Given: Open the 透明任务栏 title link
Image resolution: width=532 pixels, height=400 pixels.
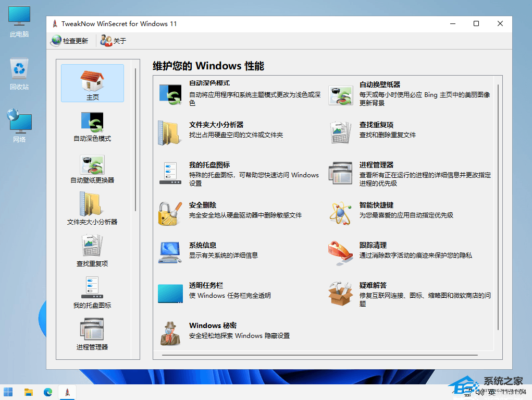Looking at the screenshot, I should (206, 285).
